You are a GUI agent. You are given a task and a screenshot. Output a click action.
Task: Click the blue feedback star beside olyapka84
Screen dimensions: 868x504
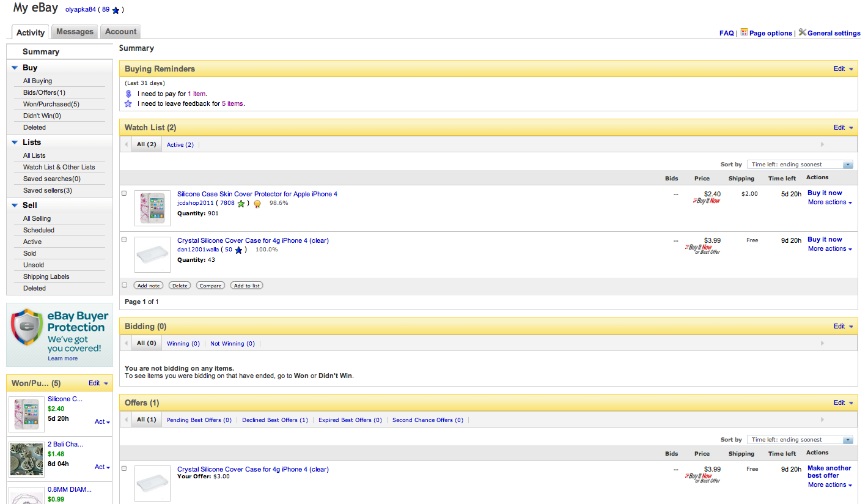tap(116, 10)
